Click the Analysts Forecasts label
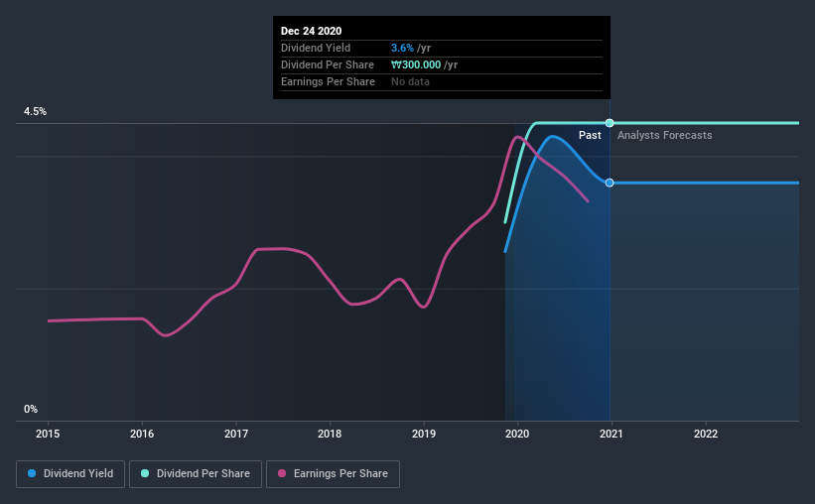Viewport: 815px width, 504px height. [665, 135]
